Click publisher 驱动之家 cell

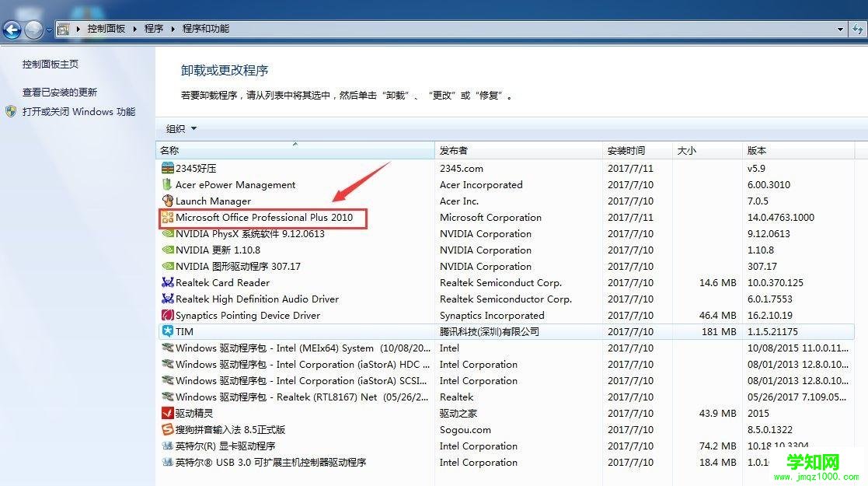point(458,414)
